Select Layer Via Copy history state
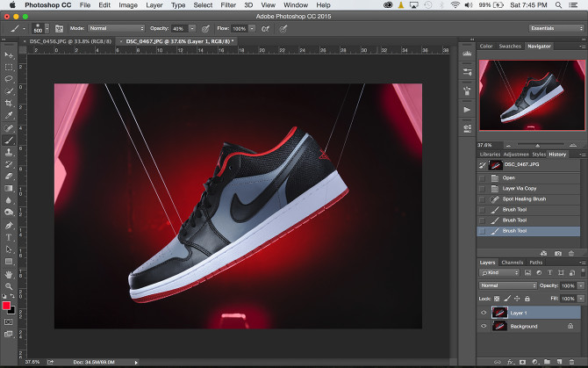Image resolution: width=588 pixels, height=368 pixels. [528, 188]
